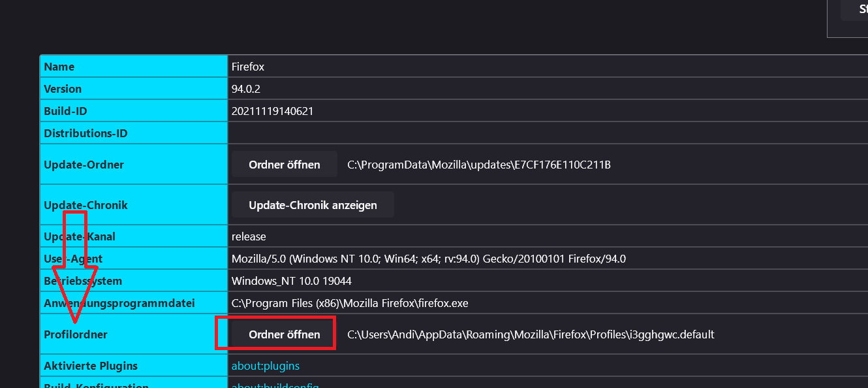Click the firefox.exe application path
Image resolution: width=868 pixels, height=388 pixels.
coord(350,303)
